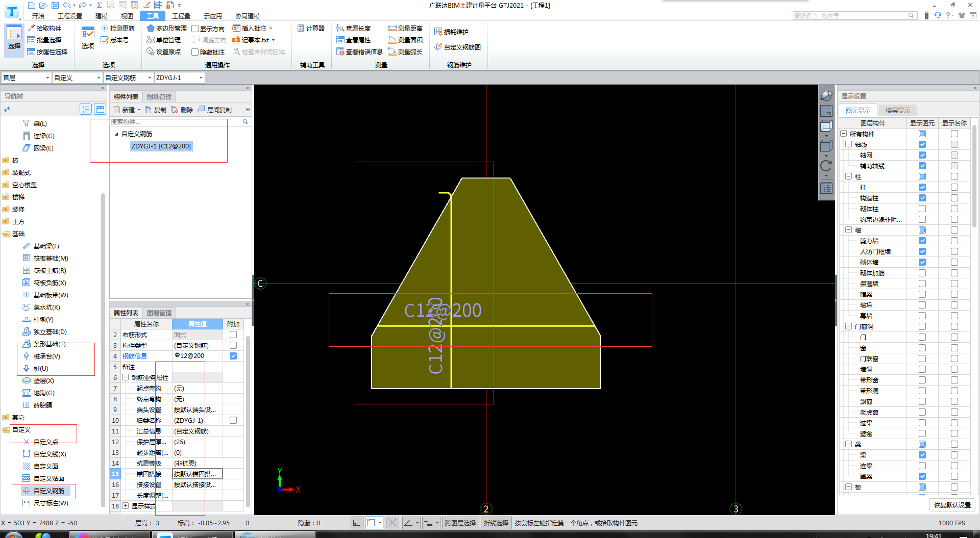980x538 pixels.
Task: Switch to 楼层显示 tab
Action: click(x=897, y=110)
